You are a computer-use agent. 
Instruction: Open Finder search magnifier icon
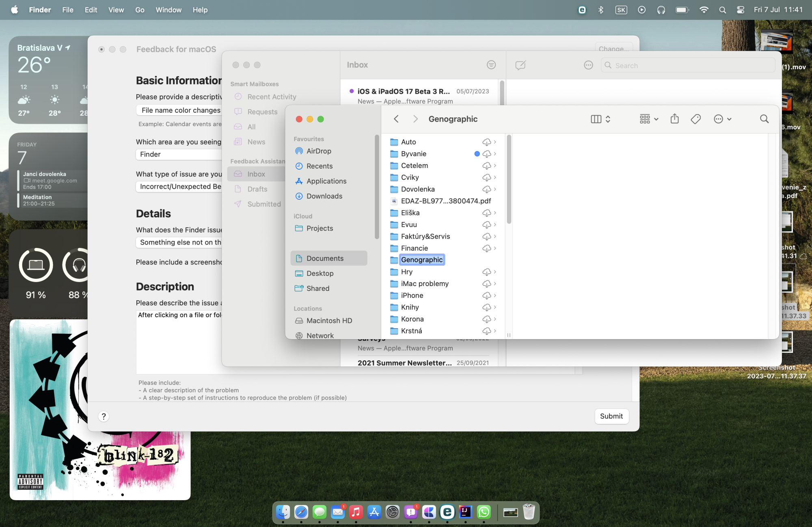point(764,119)
